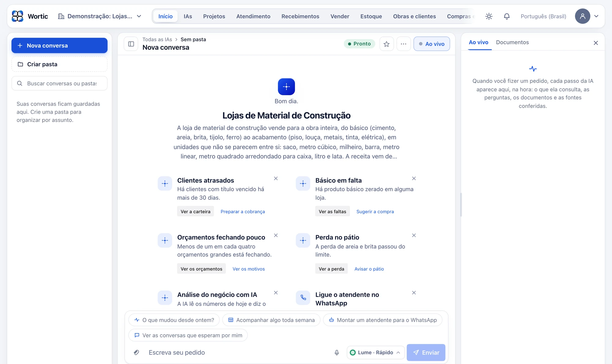This screenshot has width=612, height=364.
Task: Open the Português (Brasil) language selector
Action: pos(543,16)
